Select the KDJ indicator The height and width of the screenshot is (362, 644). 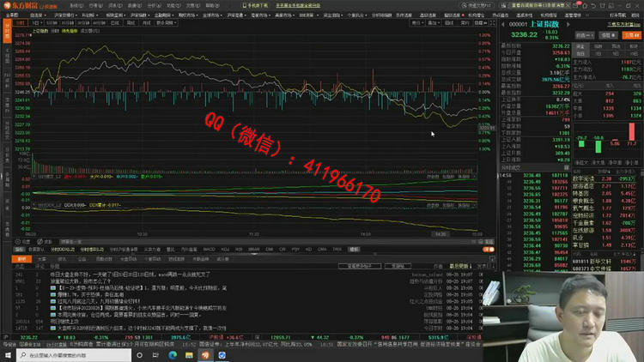[225, 250]
